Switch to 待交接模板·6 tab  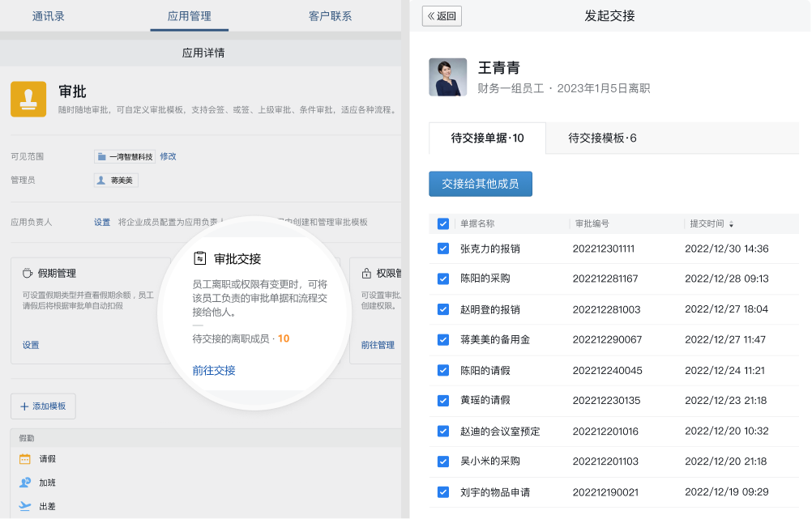(x=602, y=138)
